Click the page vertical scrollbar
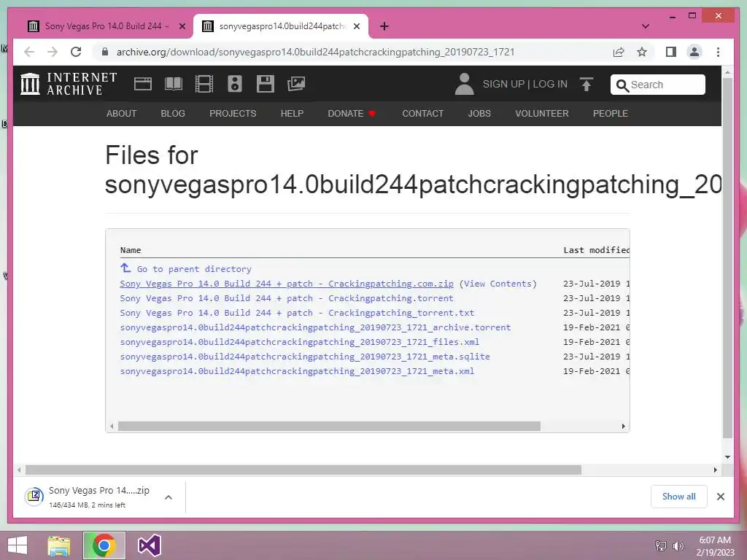Image resolution: width=747 pixels, height=560 pixels. point(727,257)
